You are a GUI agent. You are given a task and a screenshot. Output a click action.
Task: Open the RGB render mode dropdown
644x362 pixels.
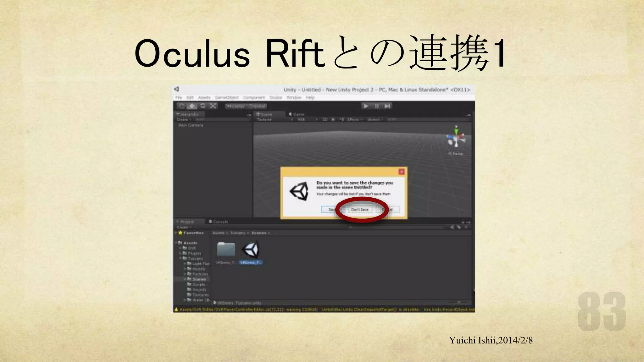307,120
